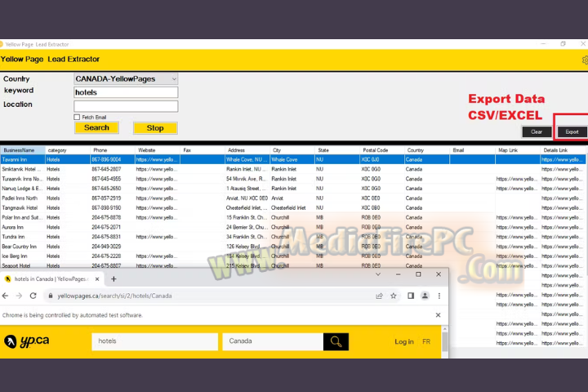588x392 pixels.
Task: Open the Chrome profile icon
Action: tap(425, 296)
